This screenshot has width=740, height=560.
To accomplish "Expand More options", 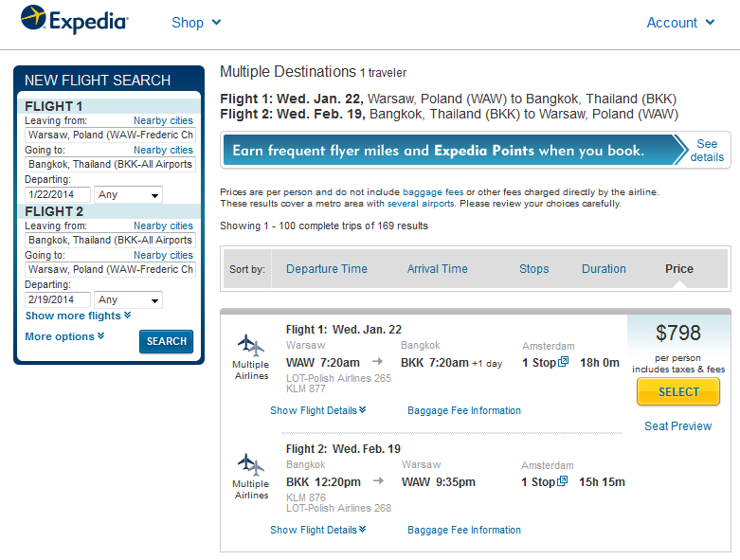I will coord(64,336).
